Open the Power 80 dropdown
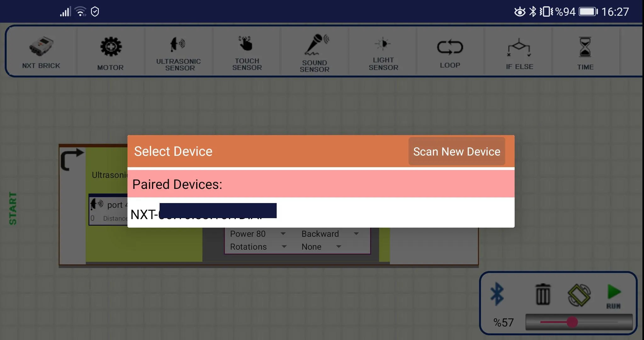 click(x=258, y=234)
